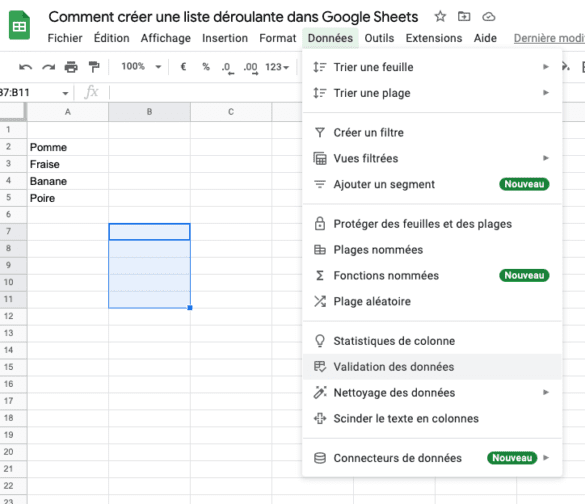Open the Extensions menu

click(x=434, y=38)
